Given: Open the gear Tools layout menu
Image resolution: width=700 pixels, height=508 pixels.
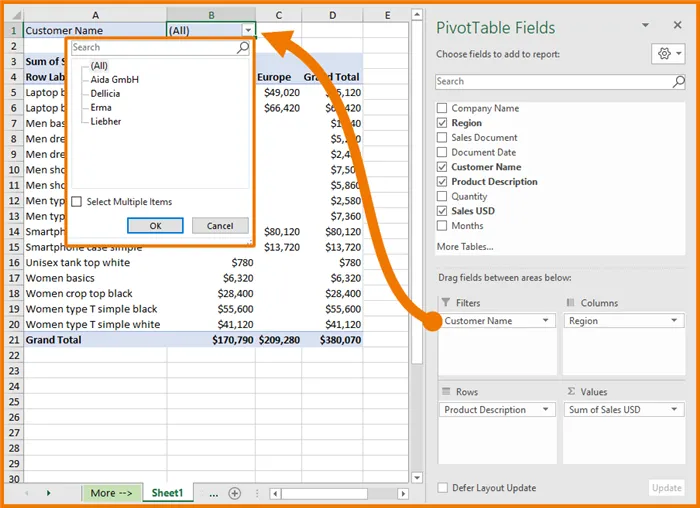Looking at the screenshot, I should pyautogui.click(x=667, y=53).
